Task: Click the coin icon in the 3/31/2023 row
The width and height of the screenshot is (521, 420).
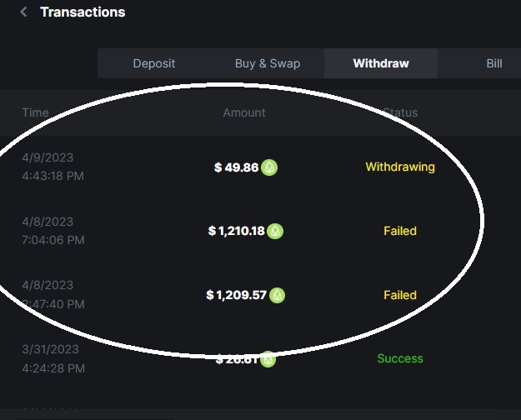Action: coord(267,359)
